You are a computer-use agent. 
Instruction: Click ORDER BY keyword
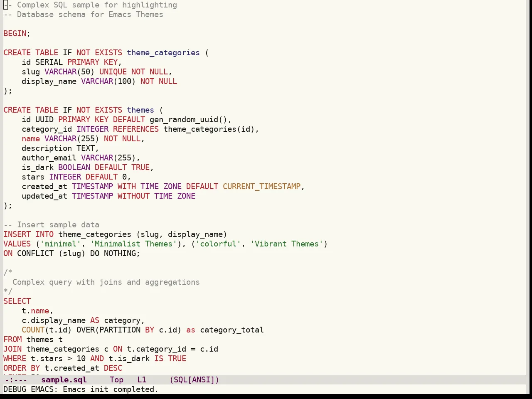point(22,368)
